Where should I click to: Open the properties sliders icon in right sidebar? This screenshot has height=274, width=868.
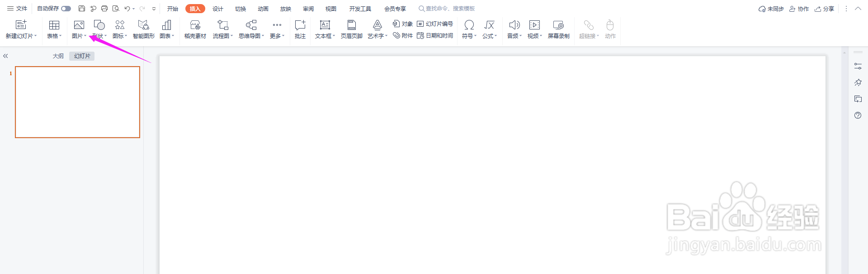coord(858,67)
